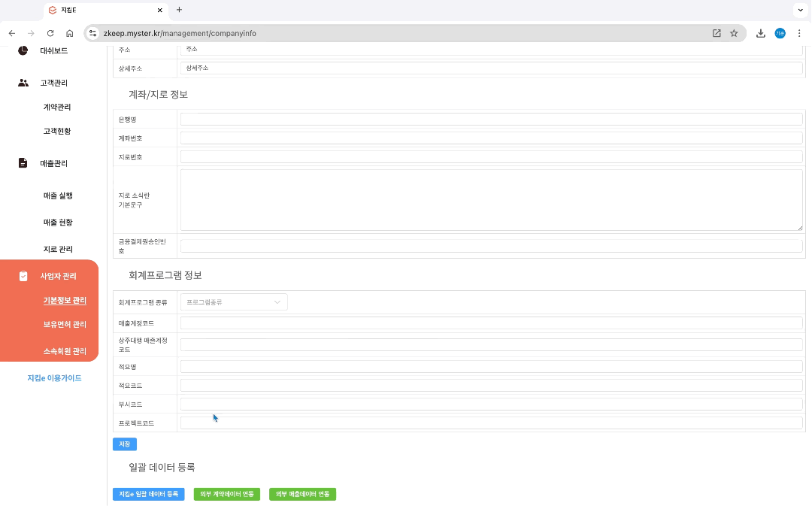Go to browser home page icon
812x506 pixels.
(x=69, y=33)
